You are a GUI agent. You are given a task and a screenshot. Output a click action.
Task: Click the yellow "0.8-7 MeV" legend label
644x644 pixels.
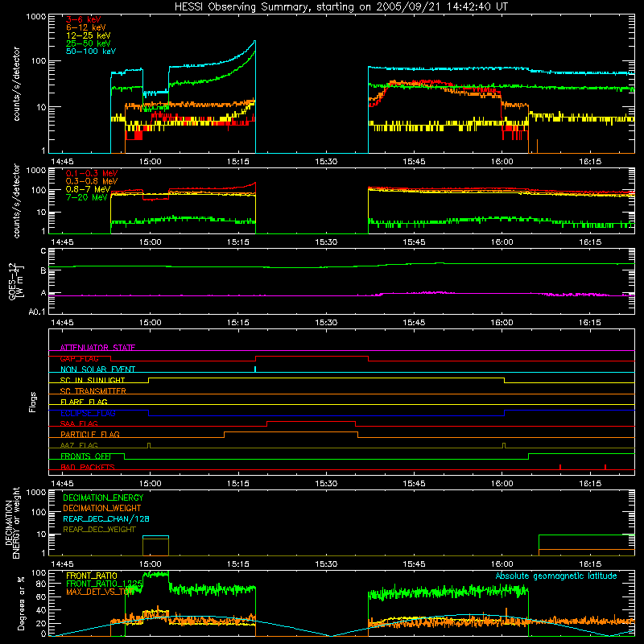point(89,189)
